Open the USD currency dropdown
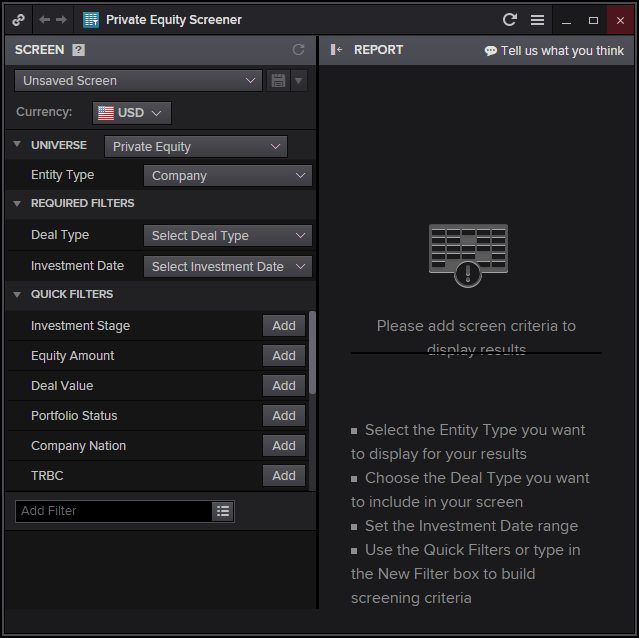This screenshot has height=638, width=639. pos(132,113)
